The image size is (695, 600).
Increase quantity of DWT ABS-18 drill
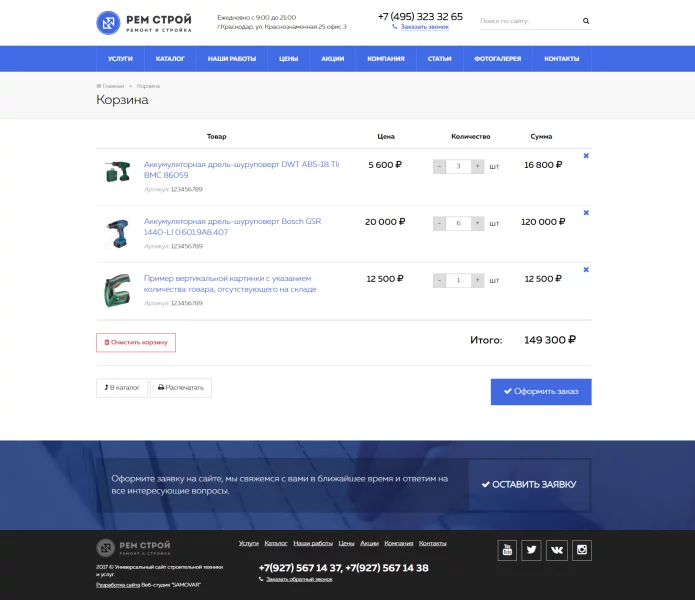click(x=477, y=166)
